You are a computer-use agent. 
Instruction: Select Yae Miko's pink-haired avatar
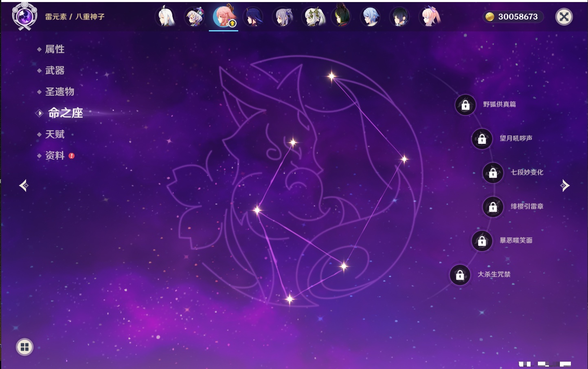[224, 16]
